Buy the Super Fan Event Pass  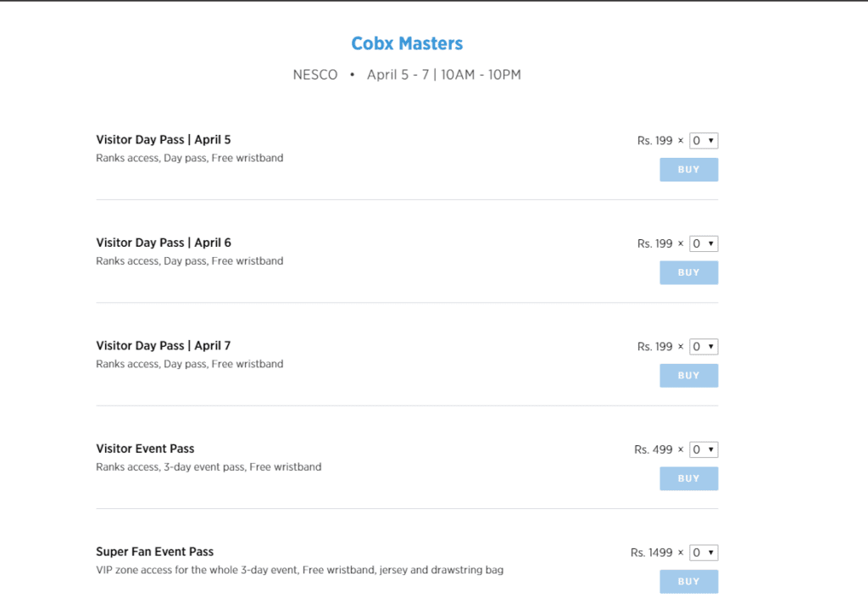point(688,582)
